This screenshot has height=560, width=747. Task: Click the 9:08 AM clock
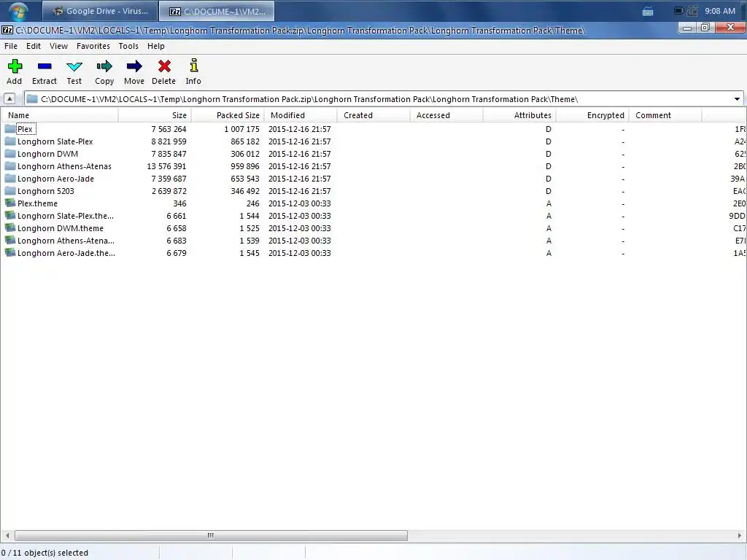[x=720, y=11]
